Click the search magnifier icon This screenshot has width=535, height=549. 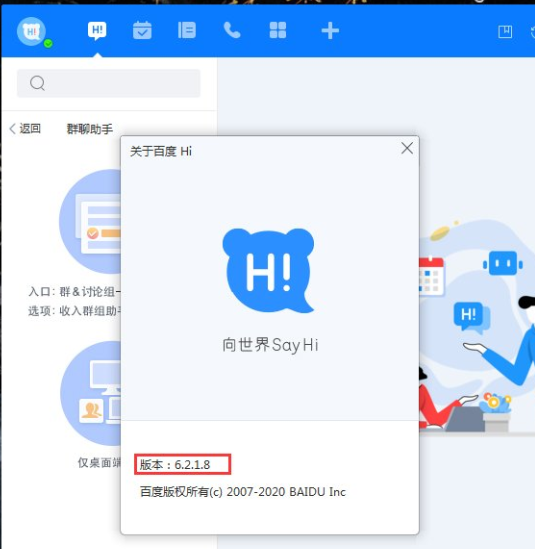(37, 83)
